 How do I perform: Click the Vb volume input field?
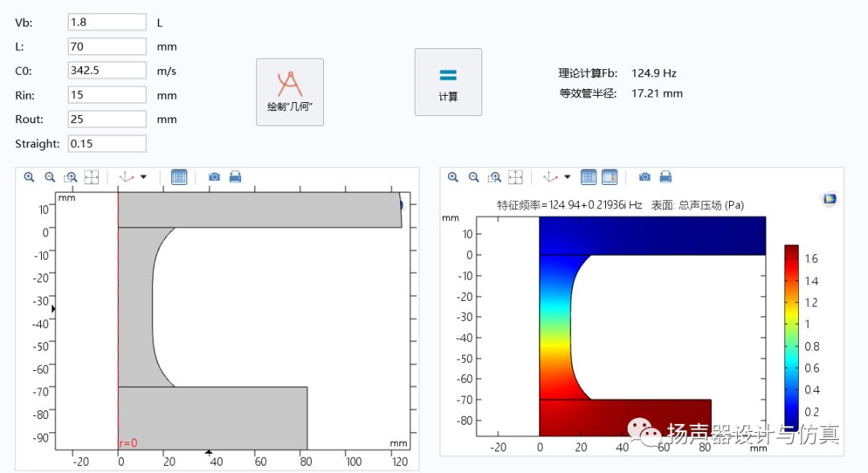tap(107, 23)
